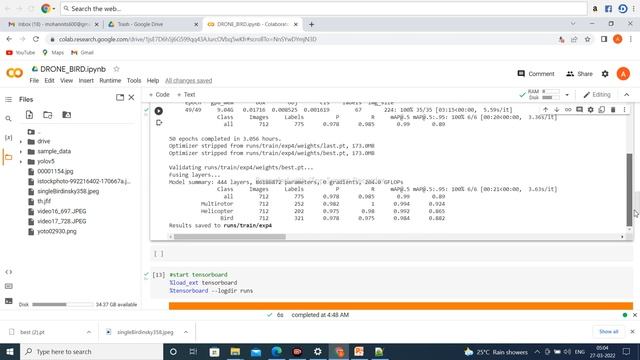Open the cell editor settings gear
Viewport: 640px width, 360px height.
point(591,109)
